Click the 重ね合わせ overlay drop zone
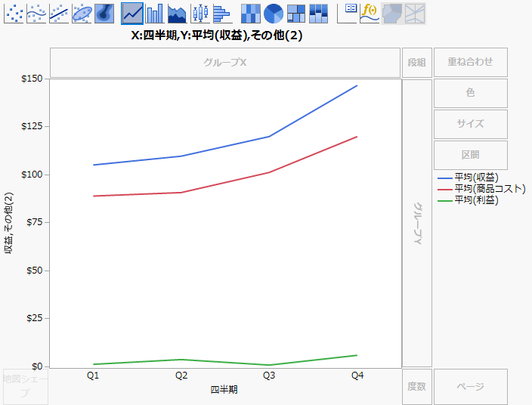Screen dimensions: 532x405 [471, 62]
